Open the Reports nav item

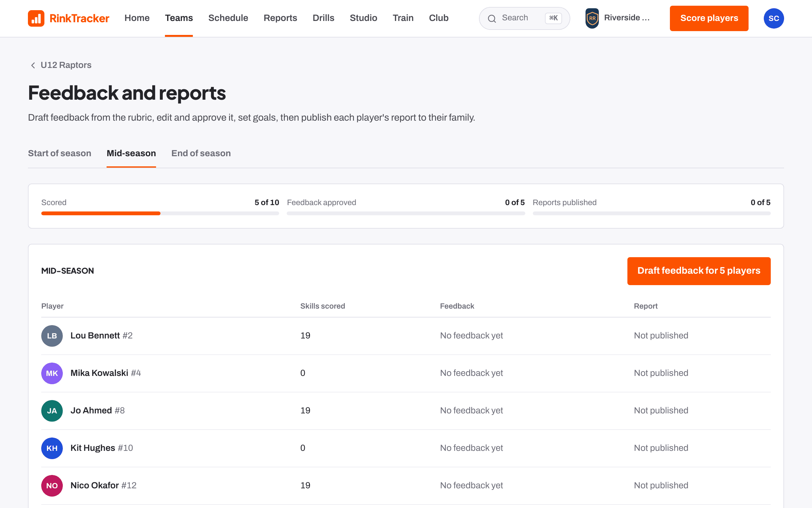280,18
